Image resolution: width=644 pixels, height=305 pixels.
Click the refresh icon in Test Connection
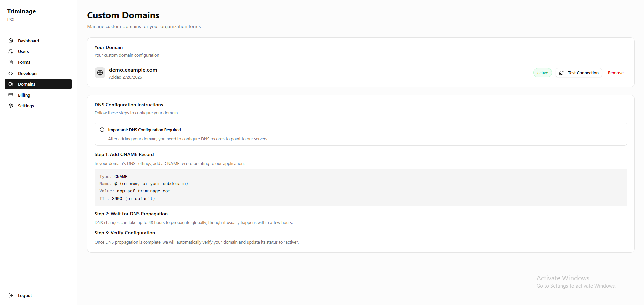(561, 73)
